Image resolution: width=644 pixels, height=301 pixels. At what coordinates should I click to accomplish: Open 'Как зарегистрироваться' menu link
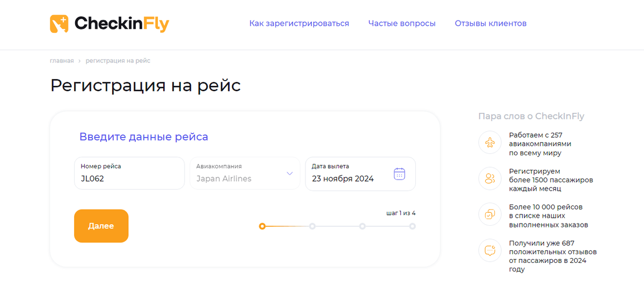pos(299,24)
